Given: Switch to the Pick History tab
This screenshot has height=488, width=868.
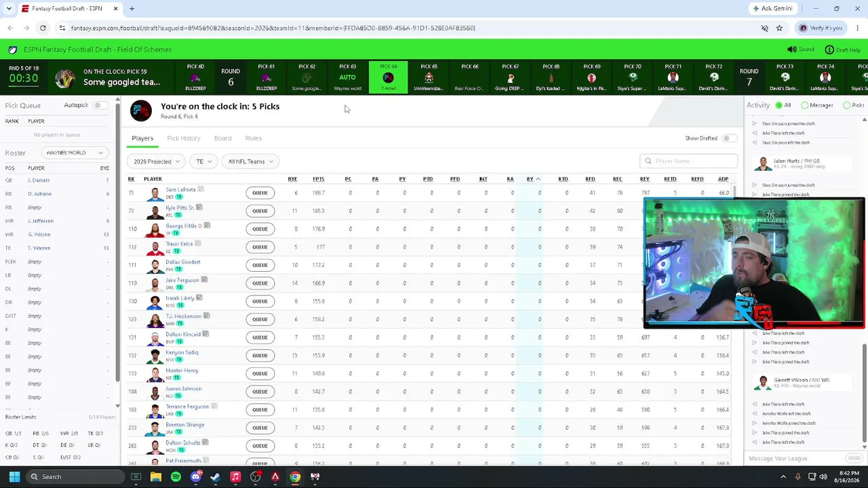Looking at the screenshot, I should point(183,138).
